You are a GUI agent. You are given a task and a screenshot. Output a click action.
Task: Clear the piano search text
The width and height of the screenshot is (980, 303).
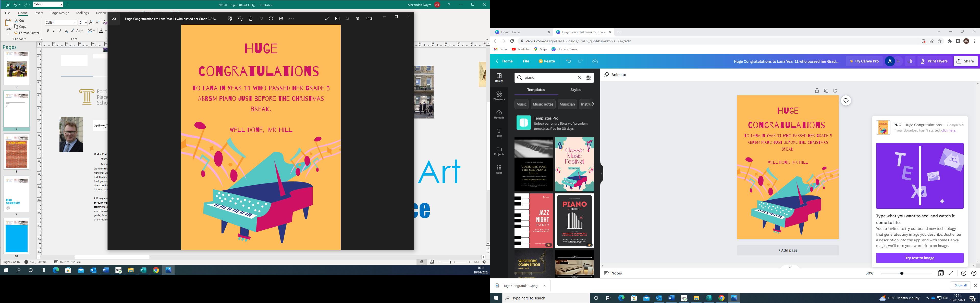pyautogui.click(x=579, y=78)
